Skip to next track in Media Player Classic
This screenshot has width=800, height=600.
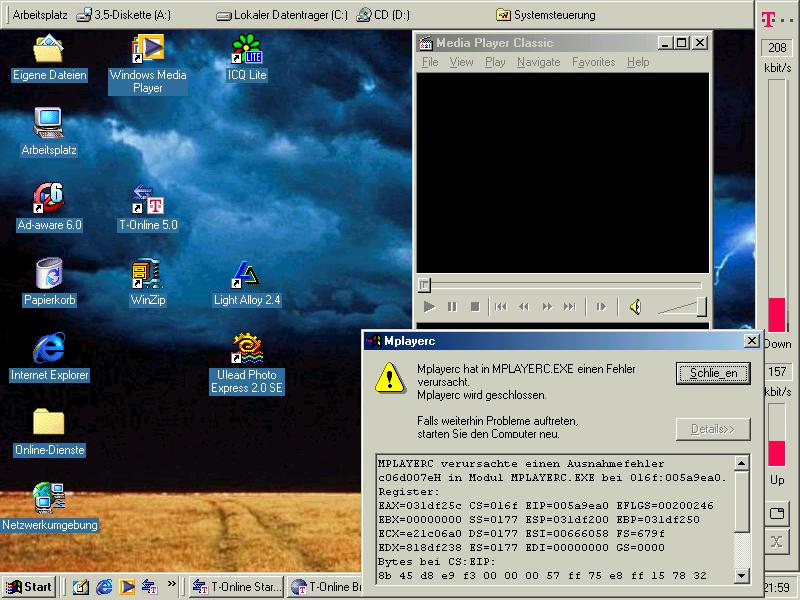click(x=569, y=307)
